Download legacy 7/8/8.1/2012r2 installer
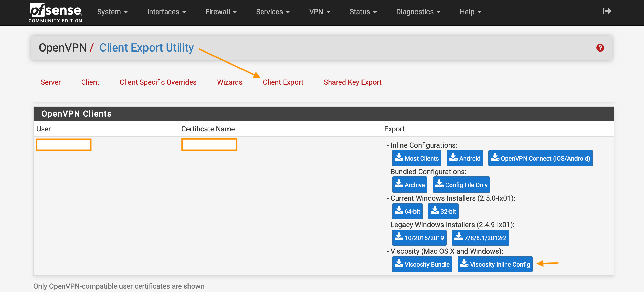Screen dimensions: 644x292 point(480,238)
